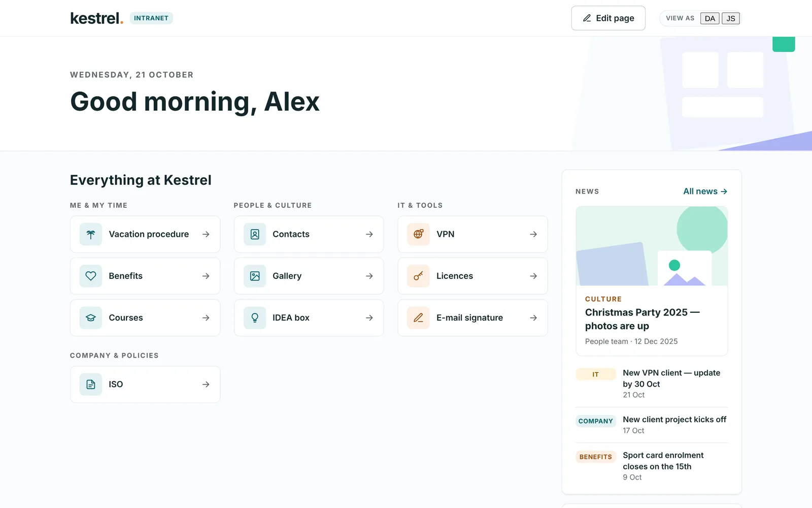
Task: Click the INTRANET badge
Action: (151, 18)
